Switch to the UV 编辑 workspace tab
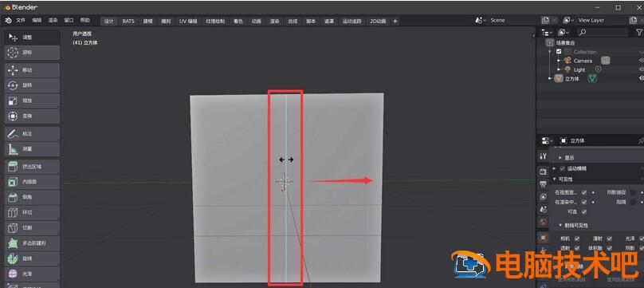Image resolution: width=644 pixels, height=288 pixels. [188, 22]
